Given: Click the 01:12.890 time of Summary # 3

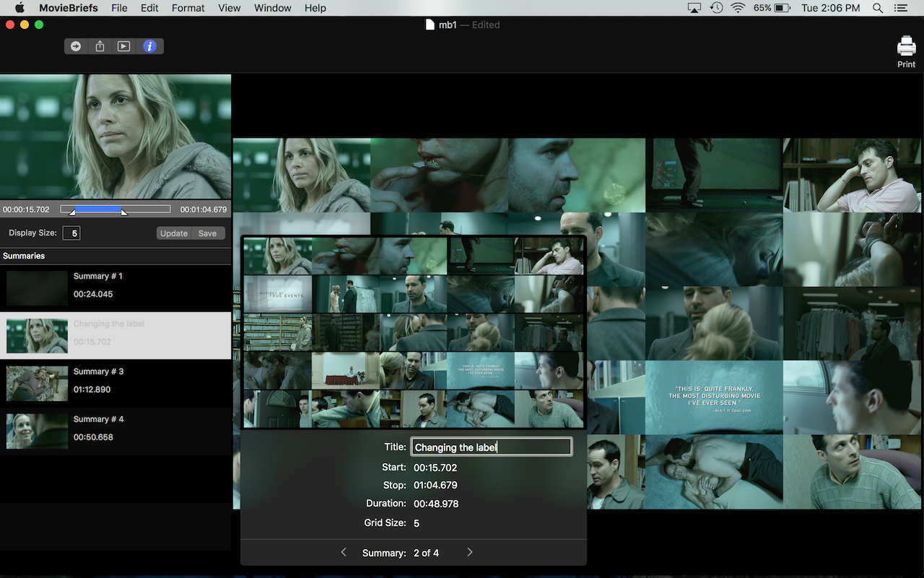Looking at the screenshot, I should click(x=92, y=389).
